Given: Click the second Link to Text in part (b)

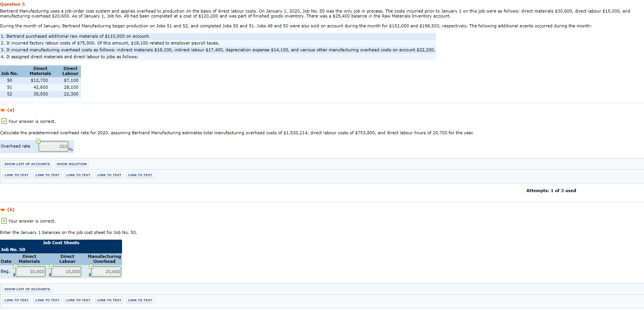Looking at the screenshot, I should [x=48, y=300].
